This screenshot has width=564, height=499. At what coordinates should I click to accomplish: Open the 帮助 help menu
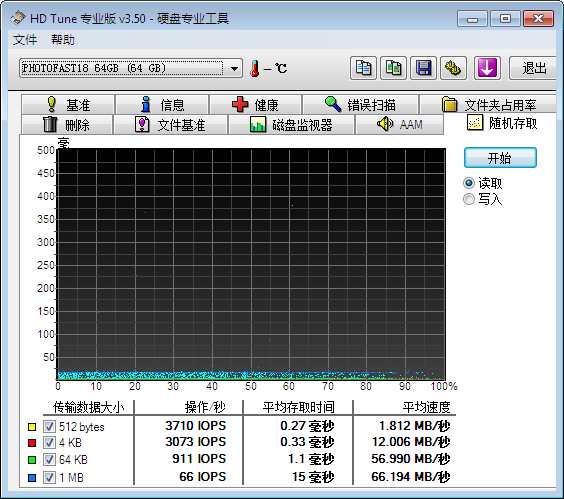point(63,40)
